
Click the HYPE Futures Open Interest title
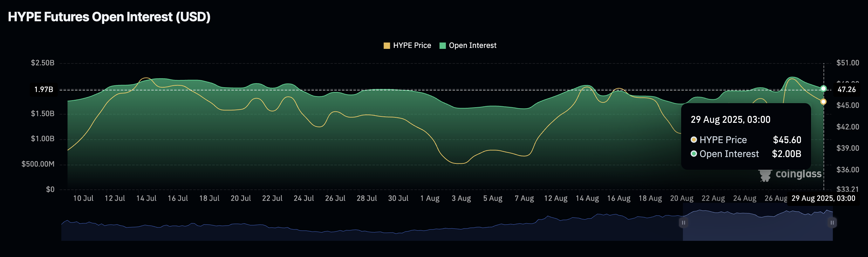[109, 17]
